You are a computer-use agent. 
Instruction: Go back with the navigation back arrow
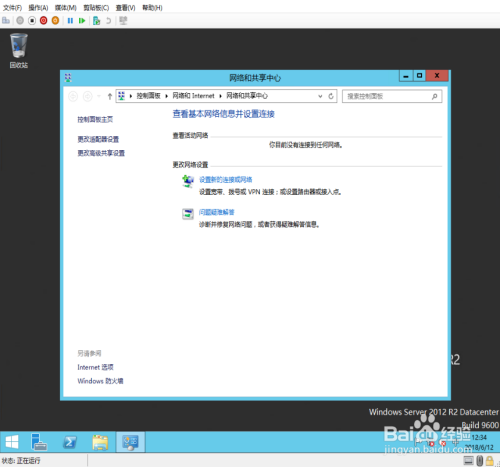pyautogui.click(x=73, y=96)
